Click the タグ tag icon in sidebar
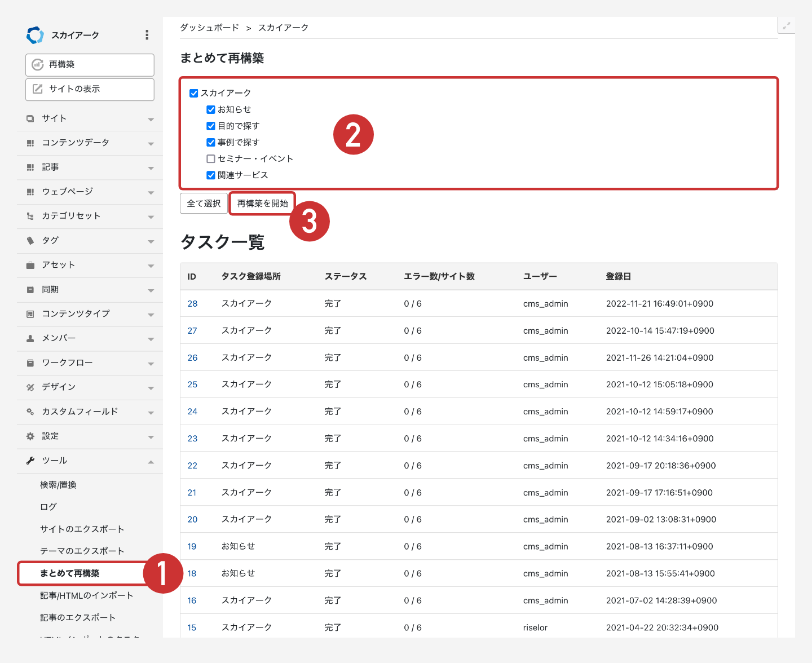 point(30,241)
